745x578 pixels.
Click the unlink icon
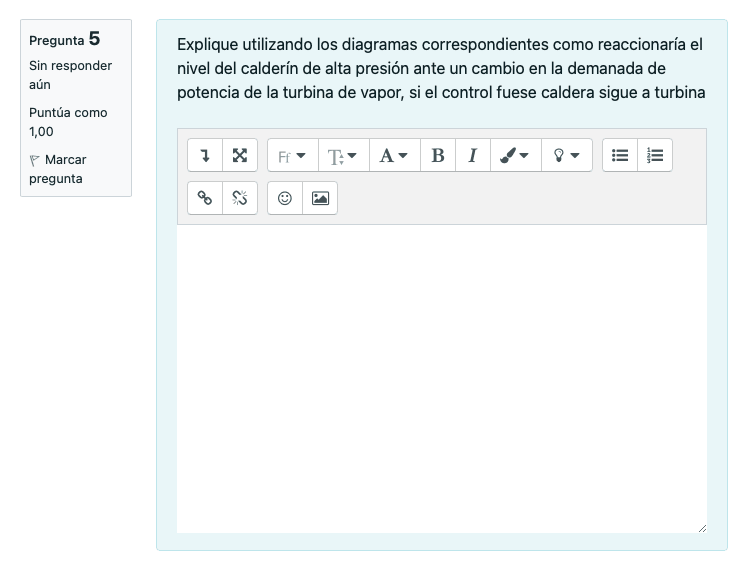tap(240, 198)
